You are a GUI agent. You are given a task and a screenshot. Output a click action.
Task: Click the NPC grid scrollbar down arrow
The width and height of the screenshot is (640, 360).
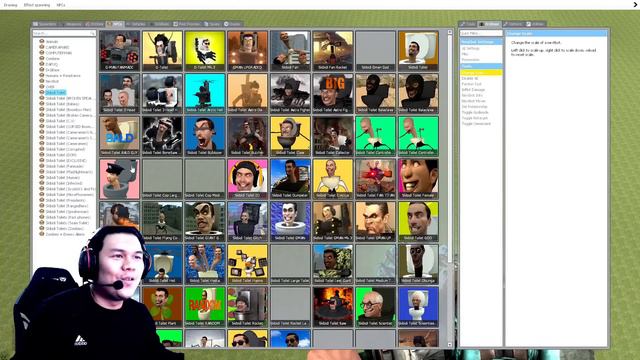[450, 345]
